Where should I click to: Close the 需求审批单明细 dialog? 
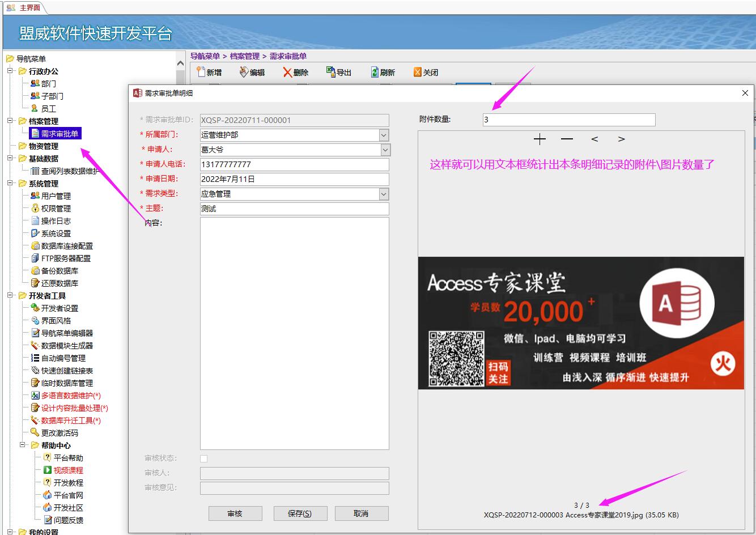[745, 93]
